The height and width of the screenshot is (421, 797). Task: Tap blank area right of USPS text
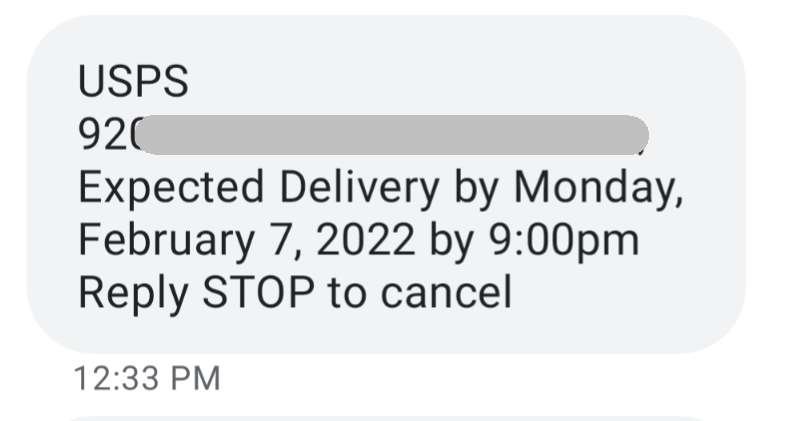point(457,81)
